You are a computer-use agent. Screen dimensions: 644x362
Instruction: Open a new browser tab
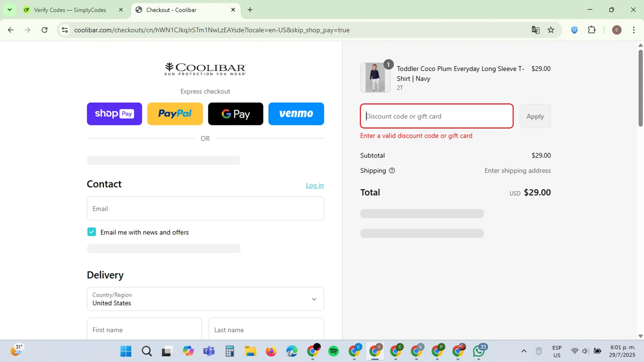(250, 10)
